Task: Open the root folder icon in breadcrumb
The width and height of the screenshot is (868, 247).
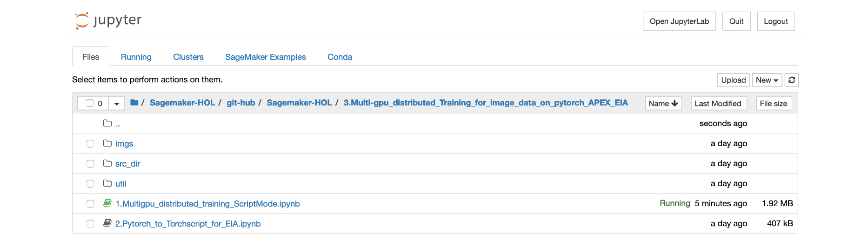Action: [134, 103]
